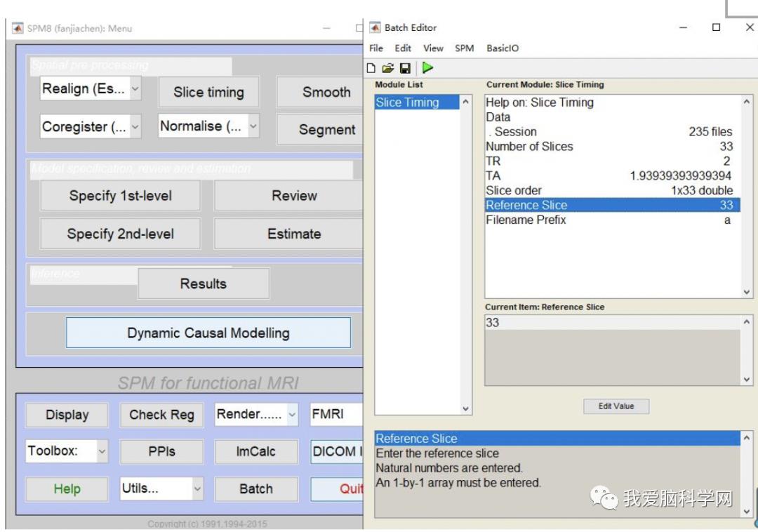Click the Smooth button
The width and height of the screenshot is (758, 532).
point(320,92)
